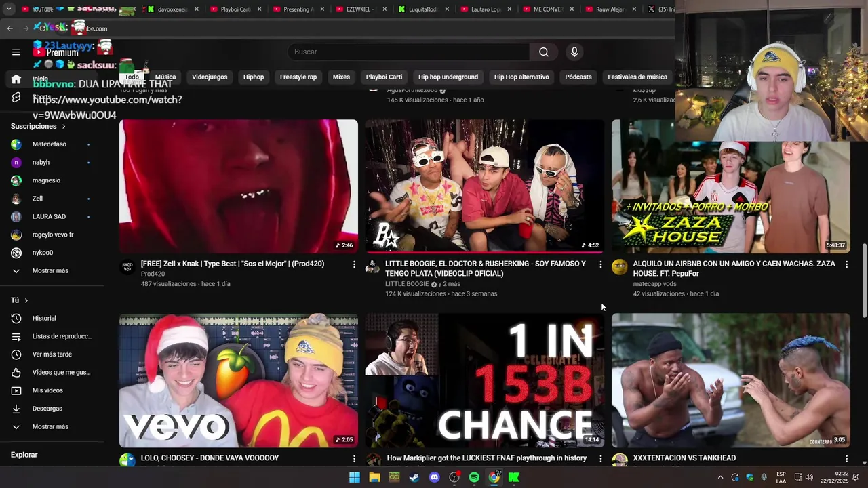
Task: Click the matecapp vods channel avatar
Action: [x=619, y=267]
